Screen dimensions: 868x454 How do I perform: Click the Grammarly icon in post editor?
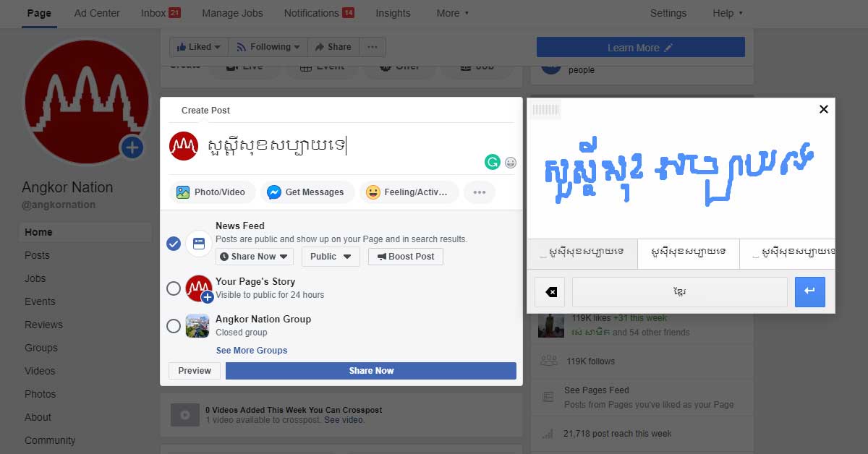(x=493, y=162)
